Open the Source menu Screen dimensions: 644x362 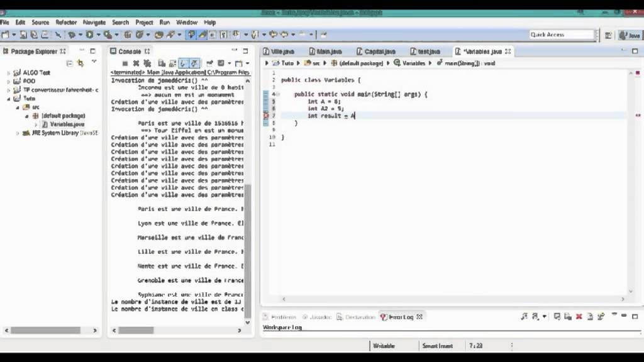(40, 22)
